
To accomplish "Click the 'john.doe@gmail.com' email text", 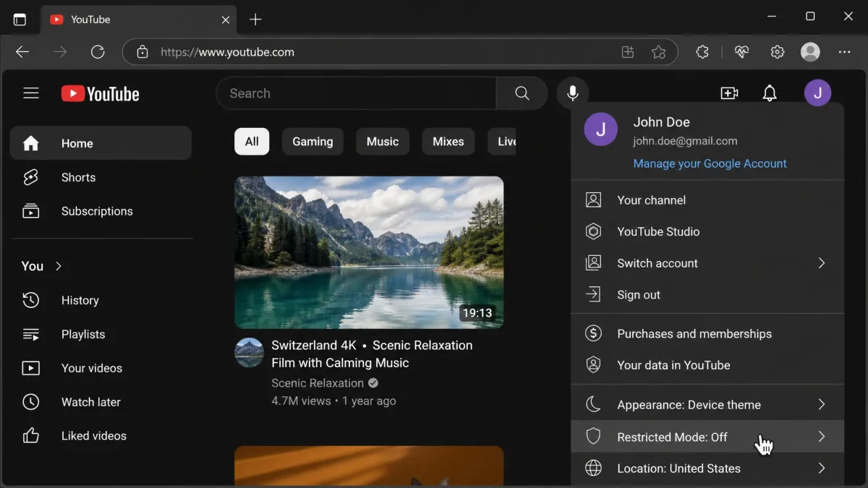I will click(685, 141).
